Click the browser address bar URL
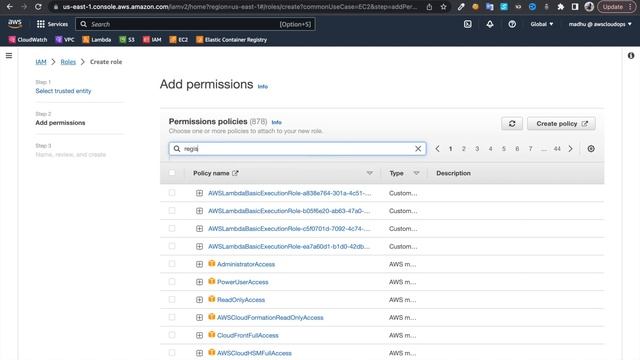The height and width of the screenshot is (360, 640). [x=239, y=7]
